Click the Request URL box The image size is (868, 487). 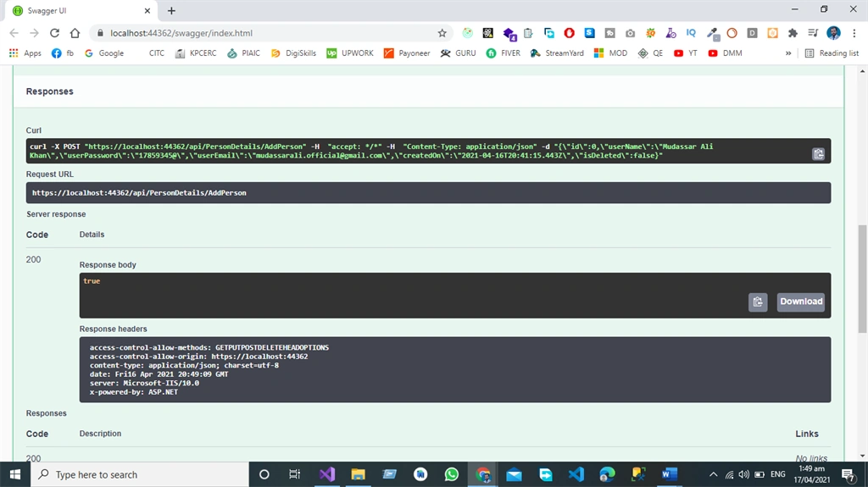[428, 192]
